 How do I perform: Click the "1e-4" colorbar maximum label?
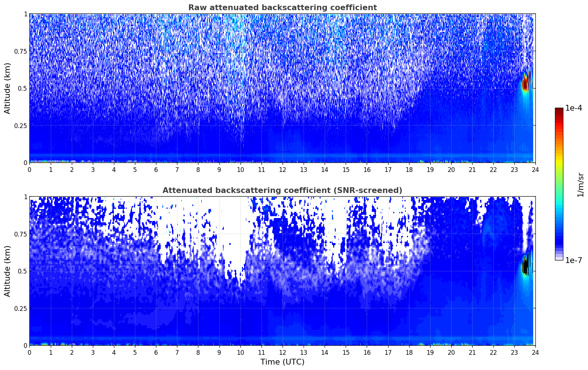[573, 108]
